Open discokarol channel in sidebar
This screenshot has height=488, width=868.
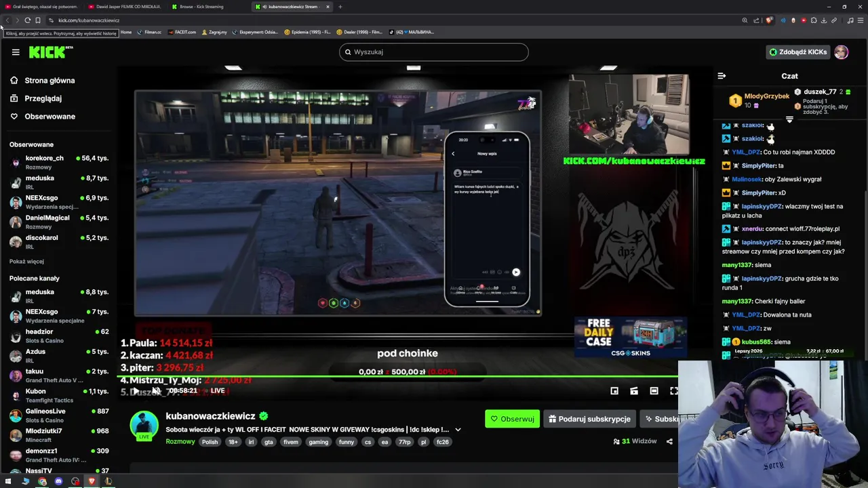click(58, 242)
